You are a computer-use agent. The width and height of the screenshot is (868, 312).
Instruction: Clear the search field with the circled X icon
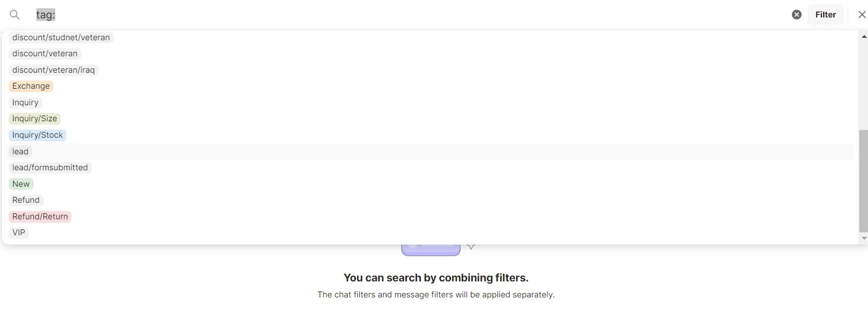796,15
